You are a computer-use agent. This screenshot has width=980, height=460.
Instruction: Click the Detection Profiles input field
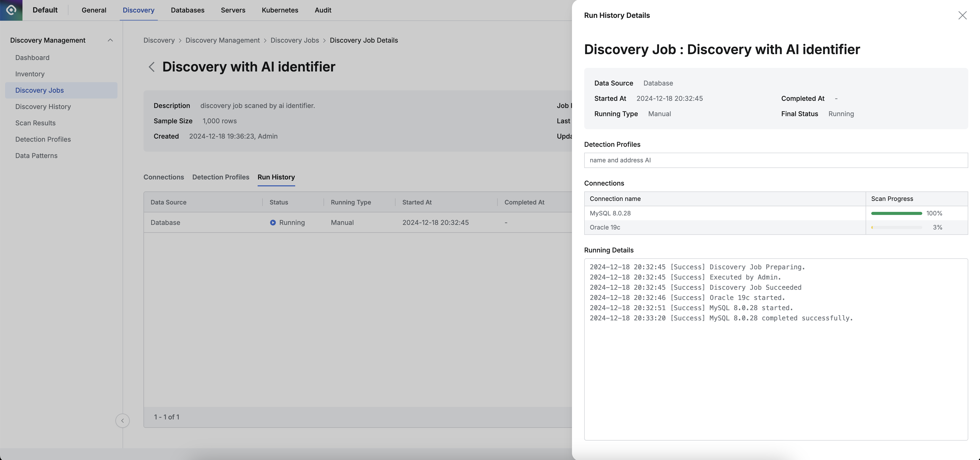[776, 160]
